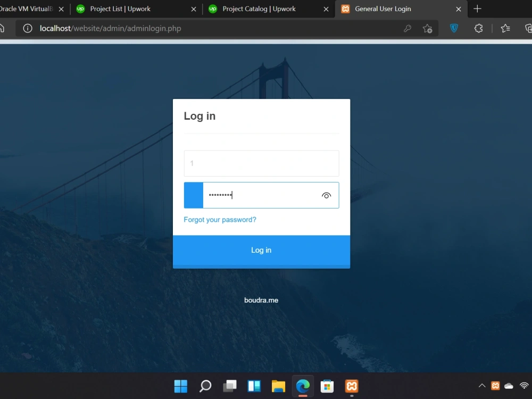This screenshot has width=532, height=399.
Task: Add this page to favorites
Action: 427,28
